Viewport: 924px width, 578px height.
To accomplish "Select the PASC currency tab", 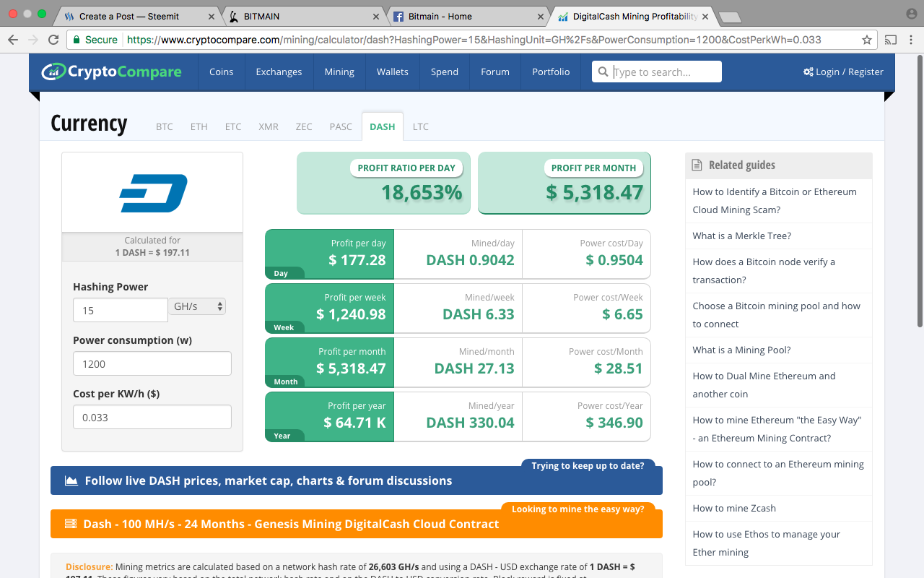I will pos(341,126).
